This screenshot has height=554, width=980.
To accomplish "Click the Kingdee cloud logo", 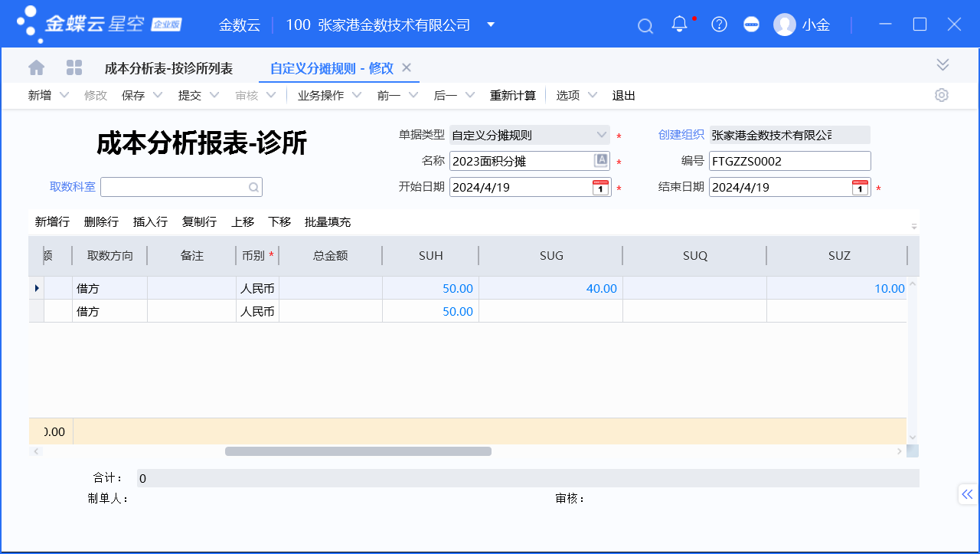I will (x=100, y=25).
